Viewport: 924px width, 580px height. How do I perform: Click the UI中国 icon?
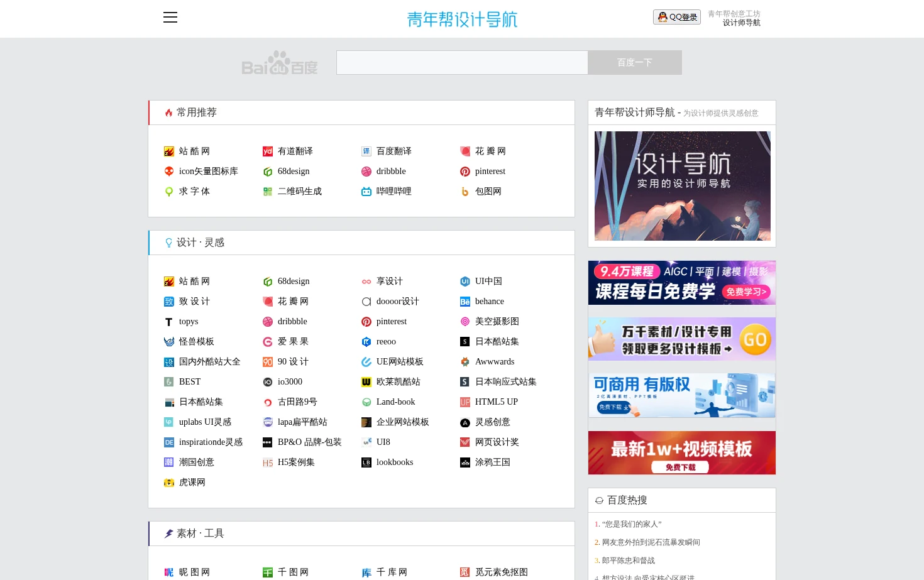pos(465,282)
